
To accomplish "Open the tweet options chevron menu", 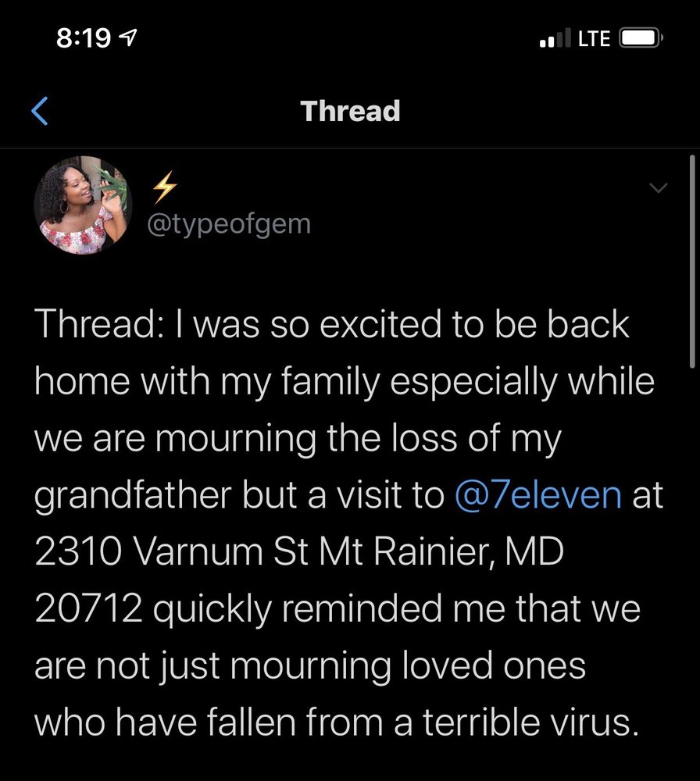I will point(659,188).
